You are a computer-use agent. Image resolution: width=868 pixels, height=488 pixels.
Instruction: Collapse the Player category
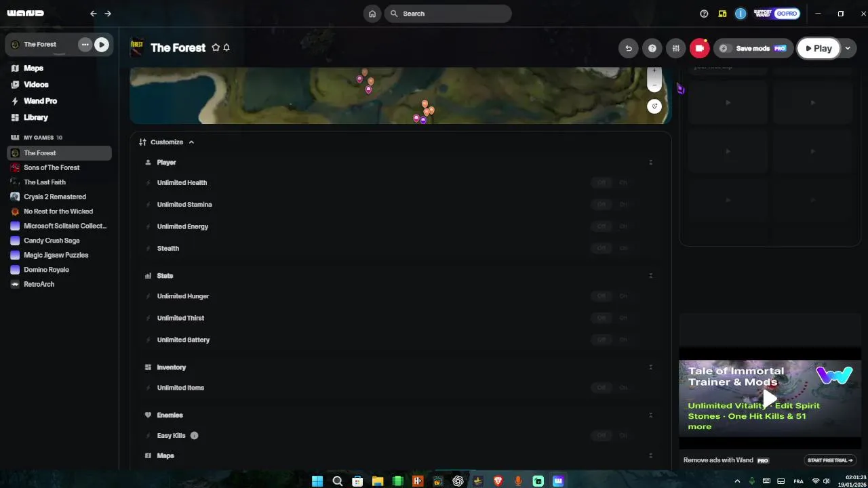pos(650,162)
